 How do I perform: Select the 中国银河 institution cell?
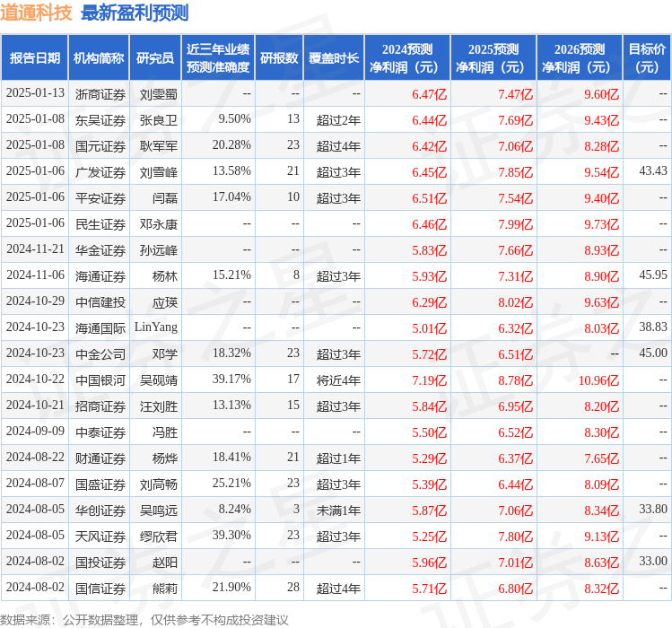coord(100,380)
